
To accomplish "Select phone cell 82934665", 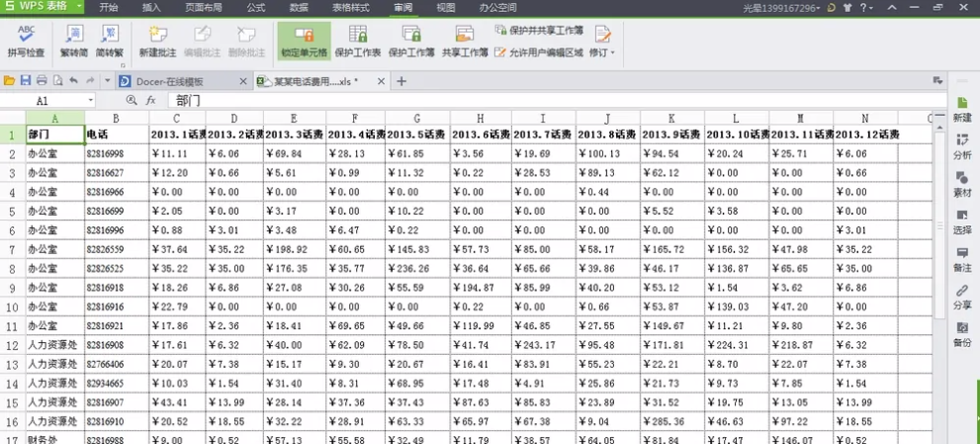I will point(117,384).
